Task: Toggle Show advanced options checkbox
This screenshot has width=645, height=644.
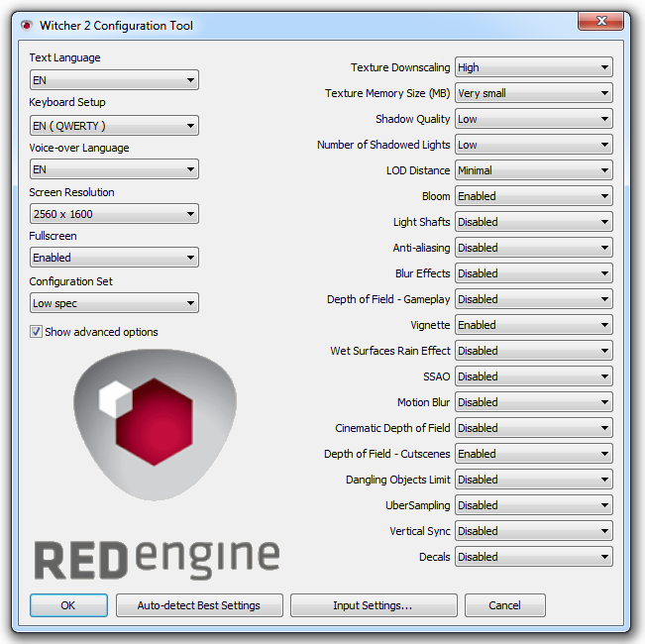Action: (36, 332)
